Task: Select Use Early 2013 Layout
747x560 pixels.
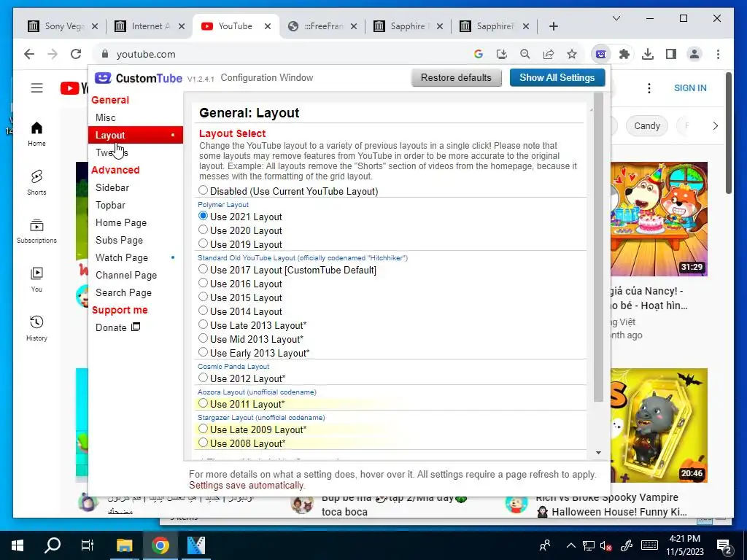Action: (203, 352)
